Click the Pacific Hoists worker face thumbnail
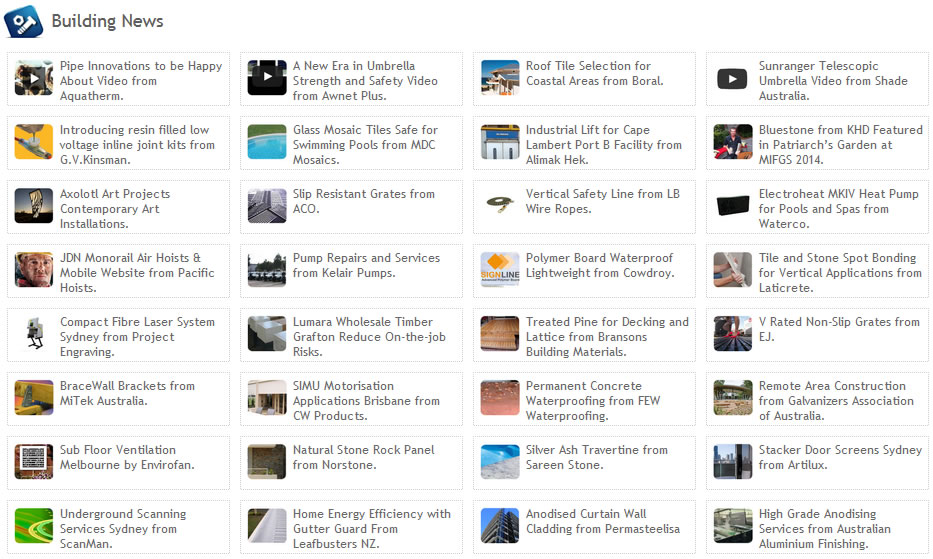The height and width of the screenshot is (559, 933). click(x=34, y=270)
